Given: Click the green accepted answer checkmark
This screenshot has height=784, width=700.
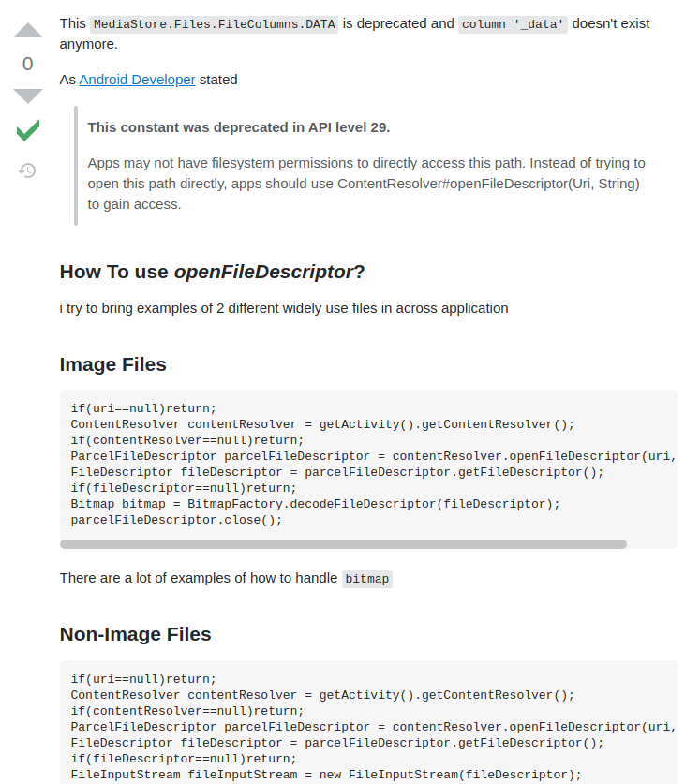Looking at the screenshot, I should 27,131.
